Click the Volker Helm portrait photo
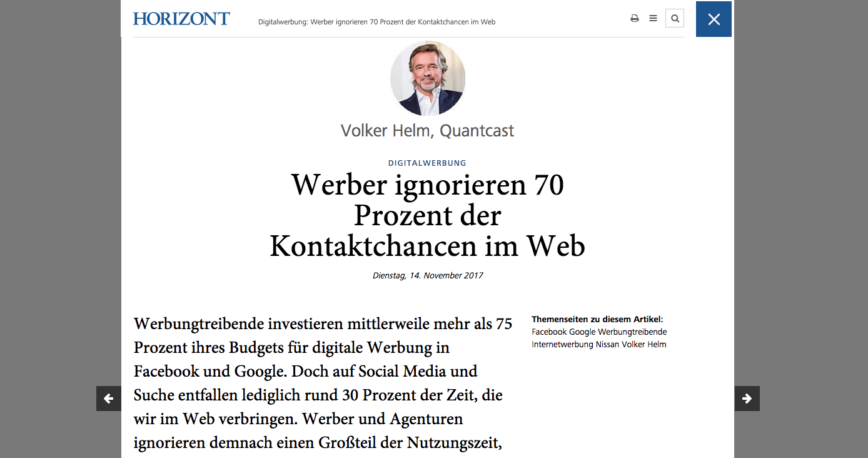 (428, 78)
